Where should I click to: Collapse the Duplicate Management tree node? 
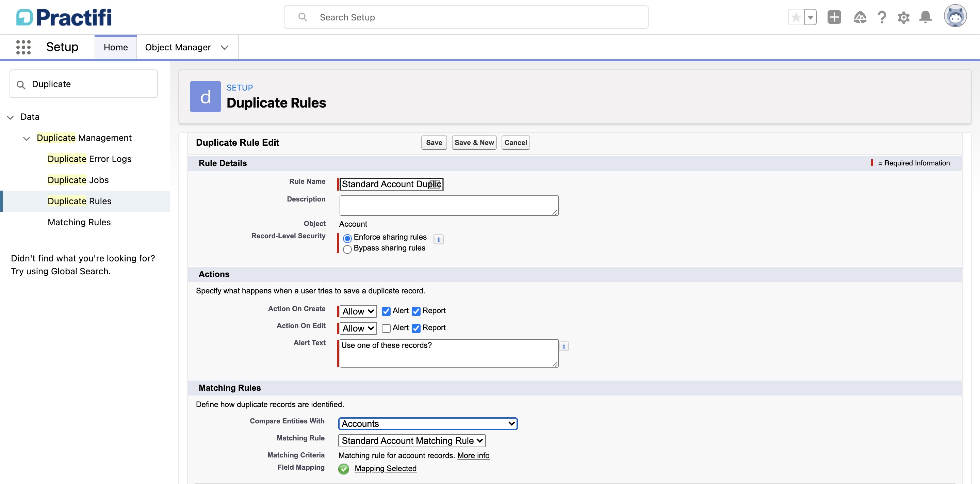coord(26,139)
